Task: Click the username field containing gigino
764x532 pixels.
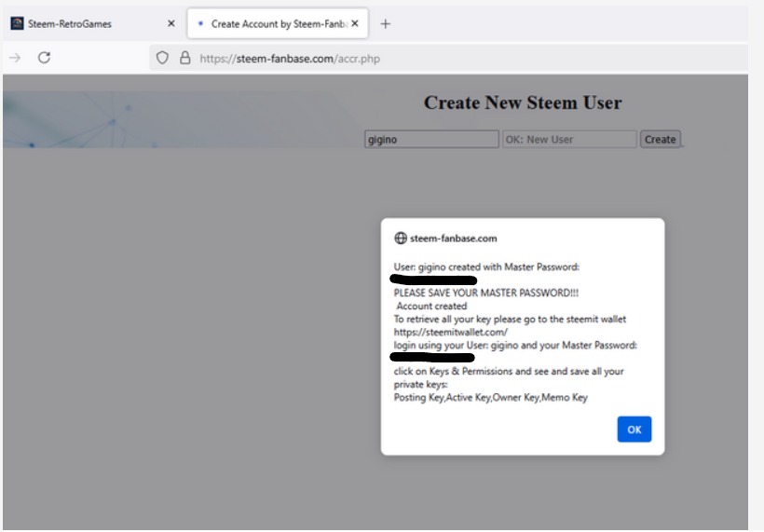Action: click(431, 140)
